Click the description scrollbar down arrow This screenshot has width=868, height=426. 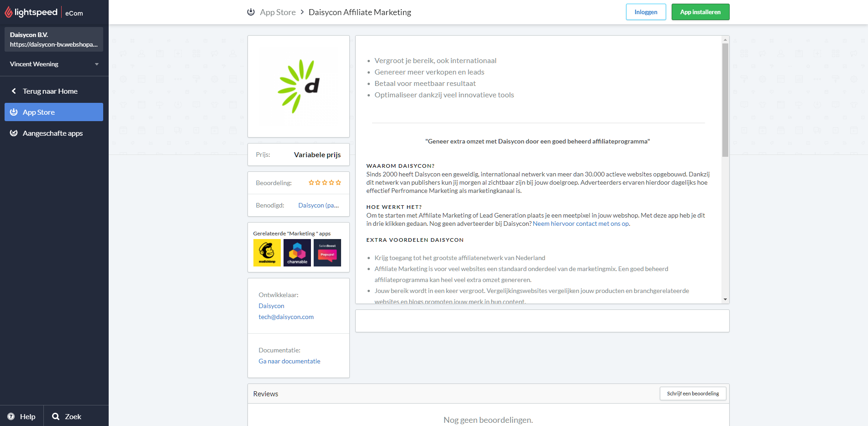(725, 299)
